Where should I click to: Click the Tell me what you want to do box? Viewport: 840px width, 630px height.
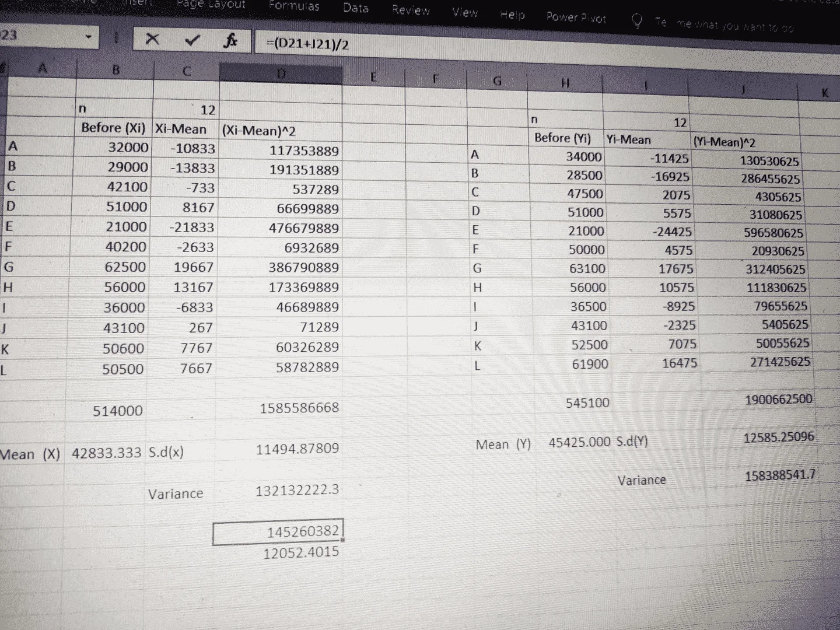coord(724,26)
